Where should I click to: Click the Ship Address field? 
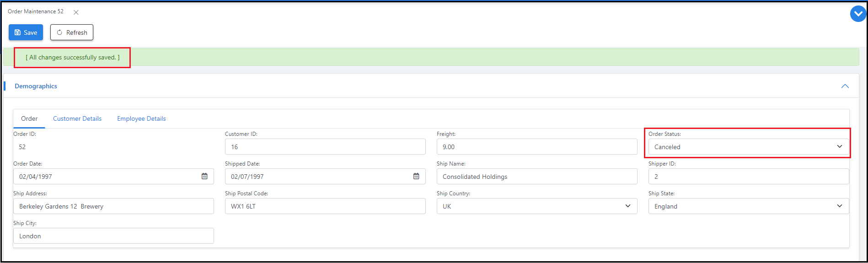coord(113,206)
